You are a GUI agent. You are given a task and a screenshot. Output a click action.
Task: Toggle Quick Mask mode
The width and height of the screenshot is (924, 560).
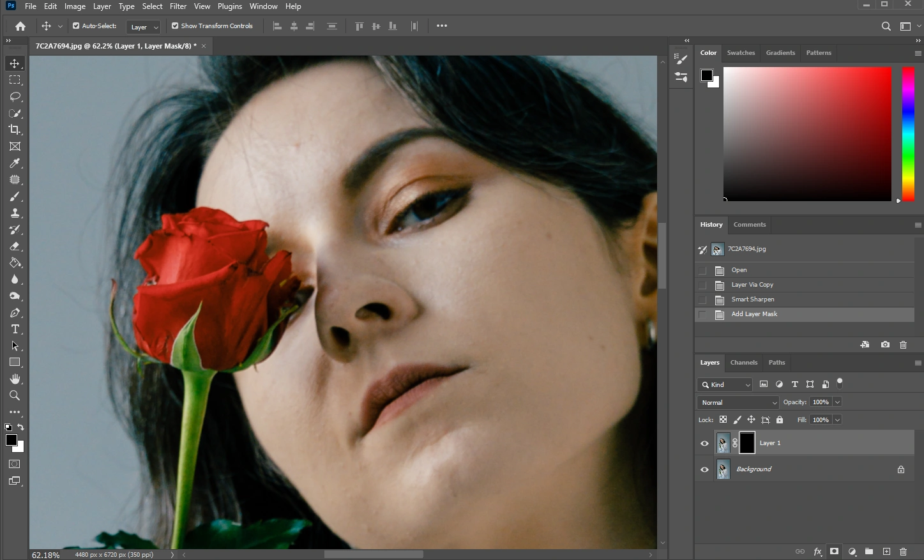(x=15, y=464)
